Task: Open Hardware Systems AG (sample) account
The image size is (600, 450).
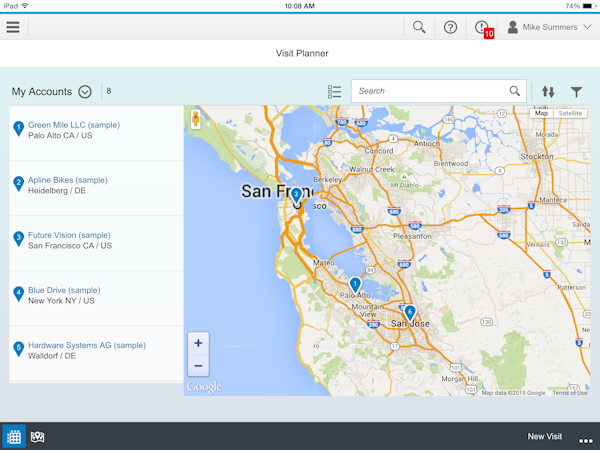Action: pyautogui.click(x=87, y=345)
